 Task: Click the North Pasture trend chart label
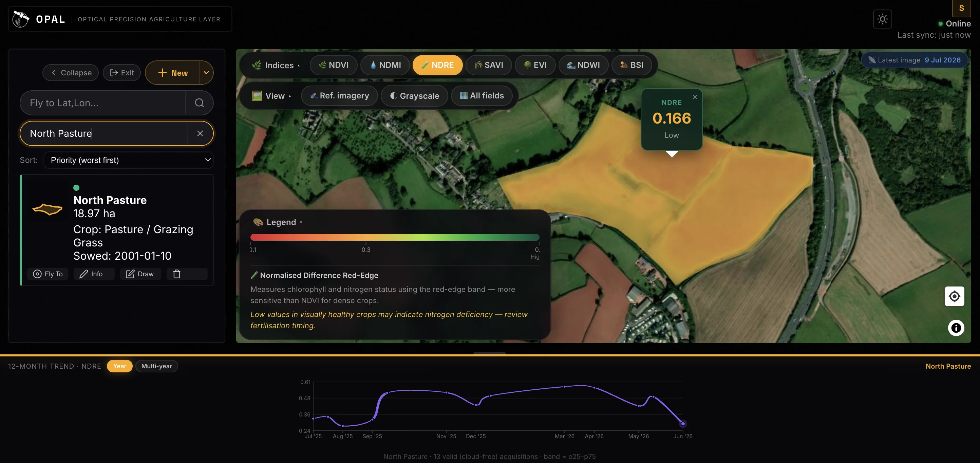pyautogui.click(x=948, y=366)
